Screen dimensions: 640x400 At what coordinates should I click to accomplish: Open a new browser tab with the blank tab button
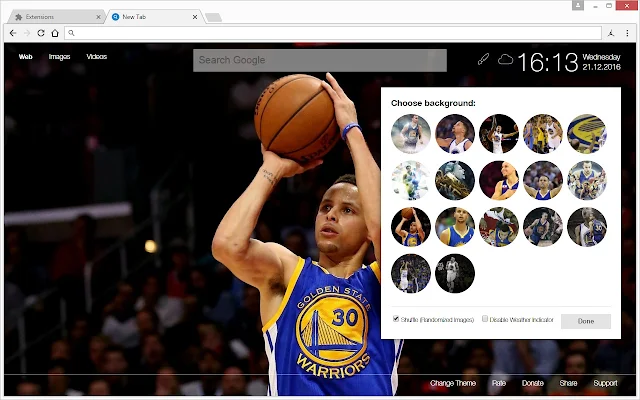pyautogui.click(x=213, y=17)
